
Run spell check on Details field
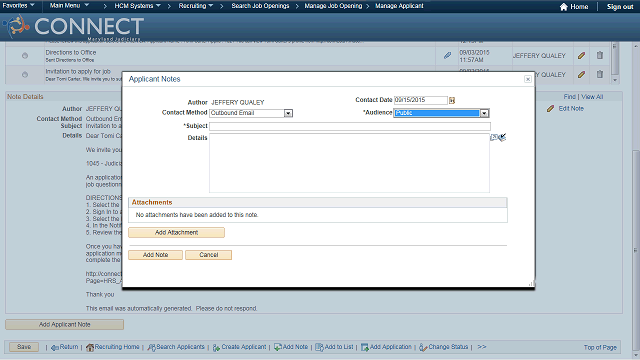502,137
